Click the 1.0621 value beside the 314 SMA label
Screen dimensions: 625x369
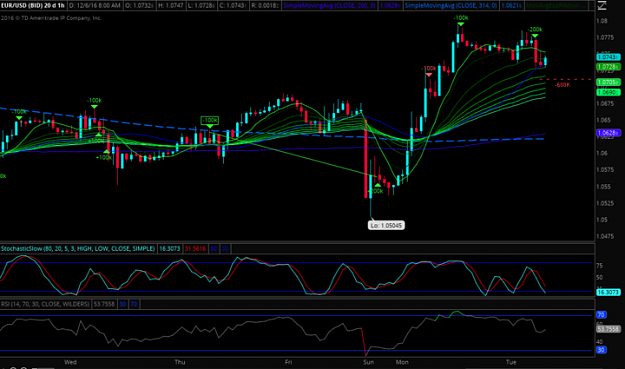click(x=511, y=6)
